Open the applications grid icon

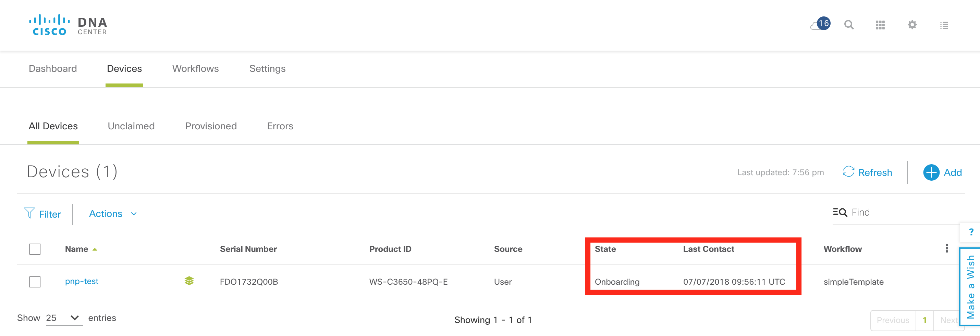point(880,25)
